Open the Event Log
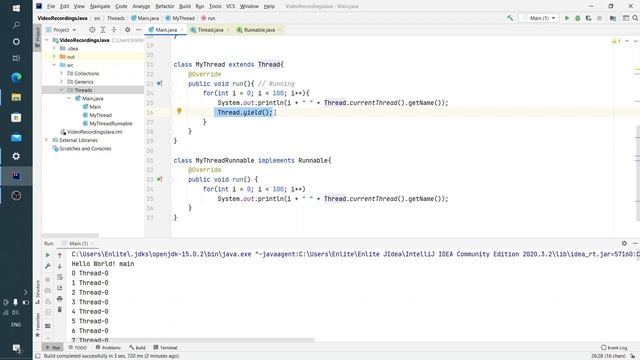 [x=614, y=347]
